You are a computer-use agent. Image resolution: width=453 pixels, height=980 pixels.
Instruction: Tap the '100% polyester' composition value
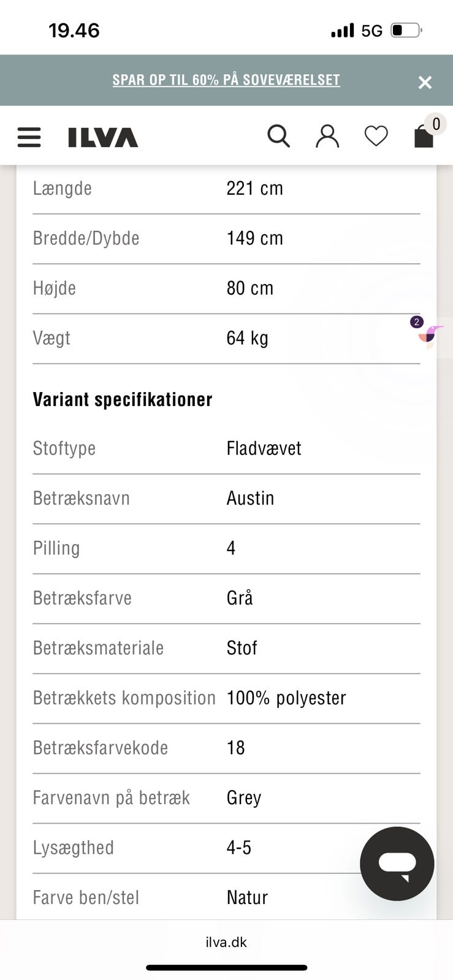click(286, 698)
